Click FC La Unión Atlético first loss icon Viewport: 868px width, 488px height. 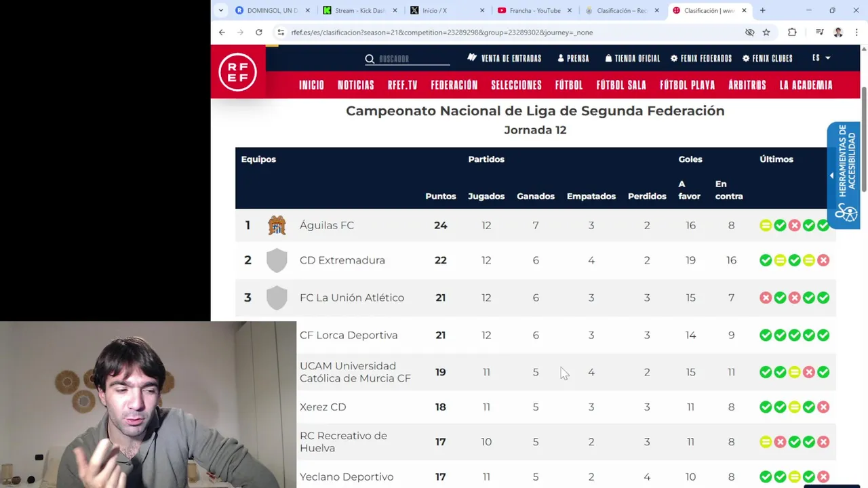(x=766, y=298)
